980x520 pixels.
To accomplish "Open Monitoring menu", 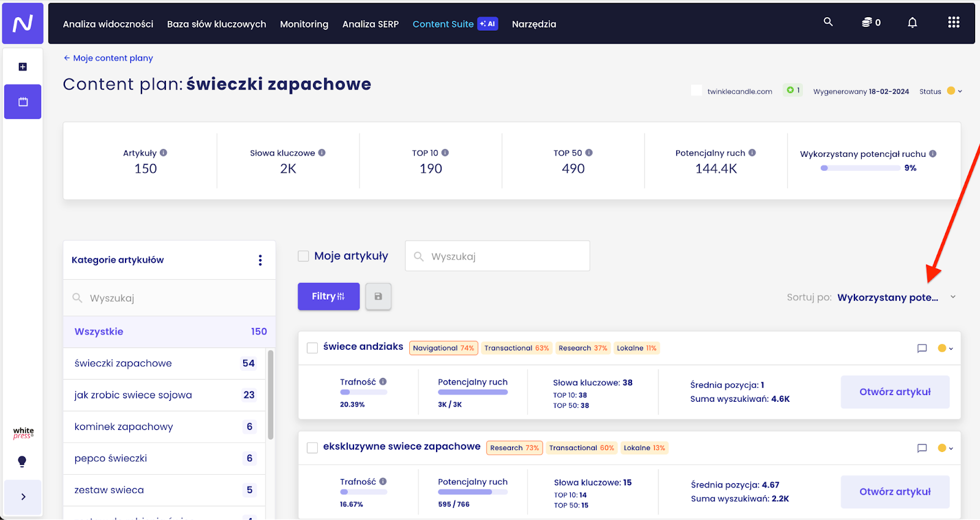I will click(x=304, y=24).
